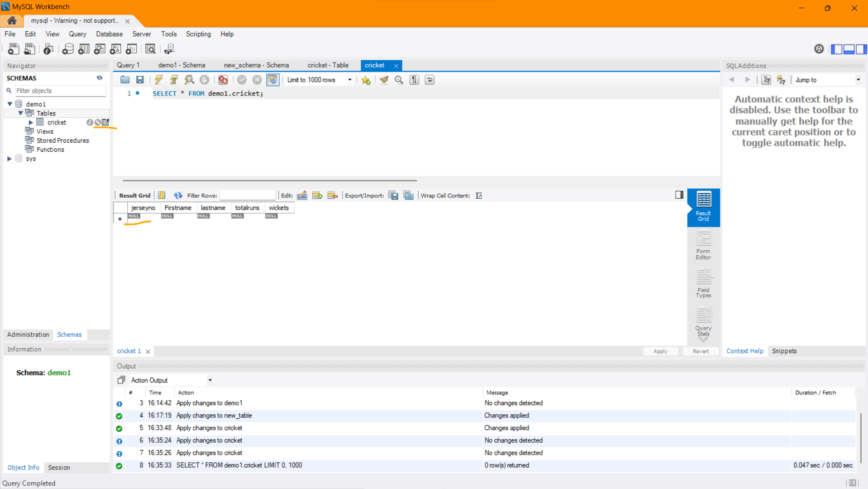Open SQL script file toolbar icon

pos(29,49)
